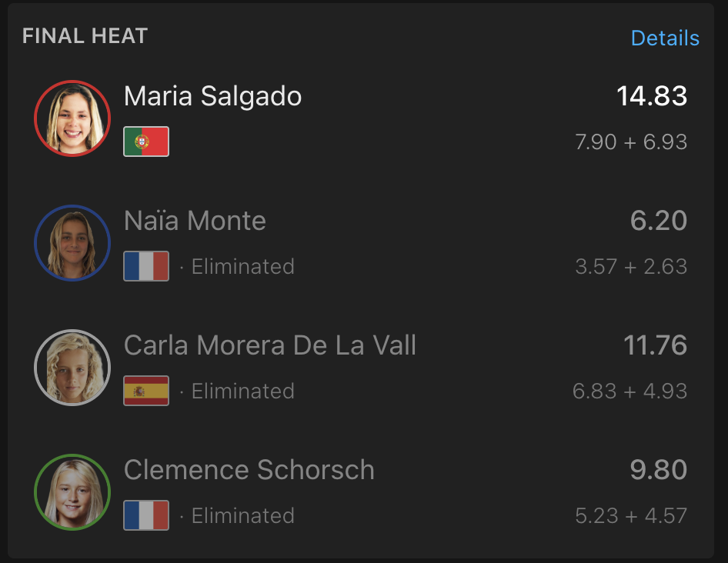Screen dimensions: 728x563
Task: Click Clemence Schorsch's profile photo
Action: click(72, 492)
